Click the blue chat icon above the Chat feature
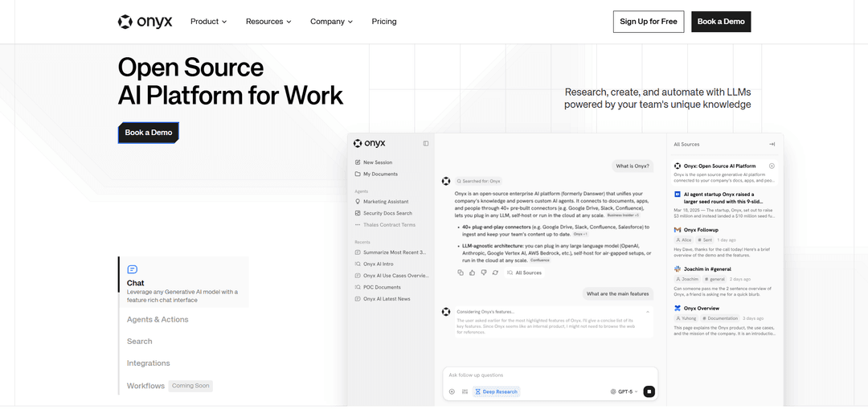This screenshot has width=868, height=418. coord(133,269)
